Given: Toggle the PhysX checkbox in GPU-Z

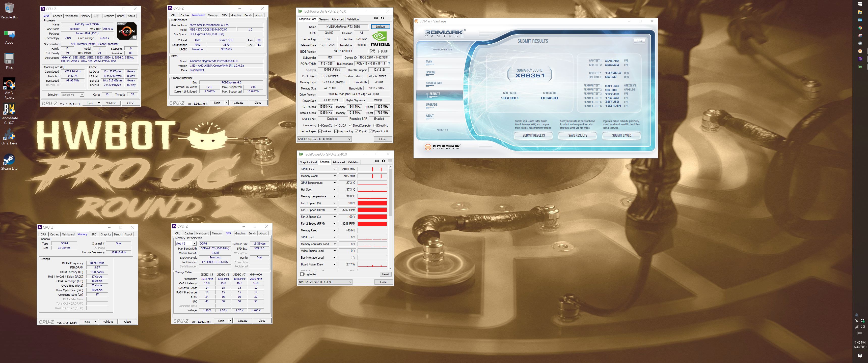Looking at the screenshot, I should (x=357, y=131).
